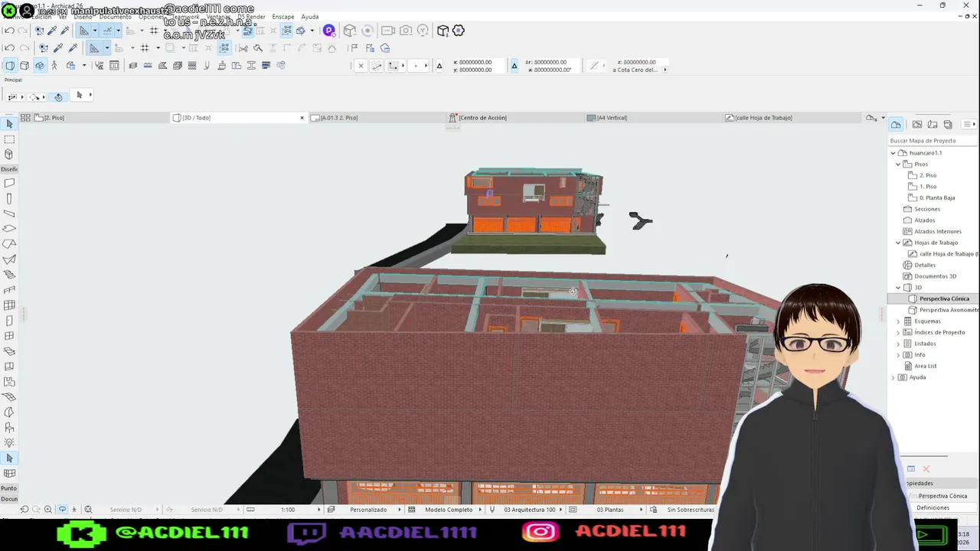Select the Roof tool
Screen dimensions: 980x551
point(9,244)
